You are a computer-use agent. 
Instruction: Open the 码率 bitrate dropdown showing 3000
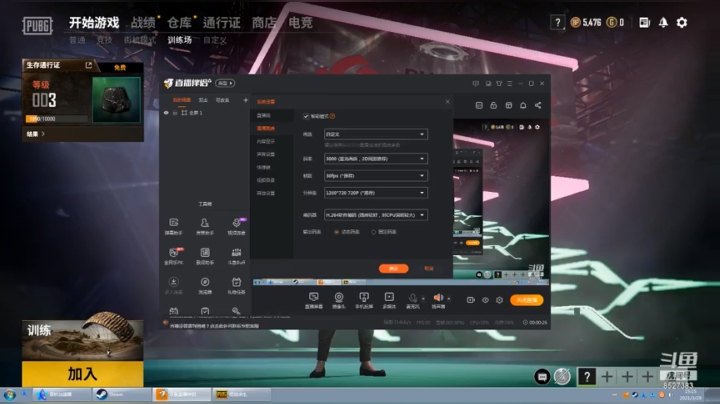click(376, 158)
